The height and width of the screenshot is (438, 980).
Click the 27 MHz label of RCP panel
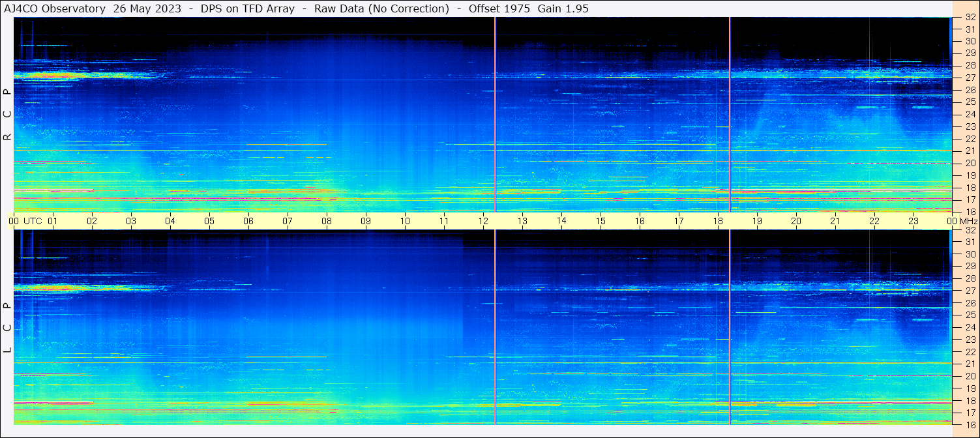[970, 78]
